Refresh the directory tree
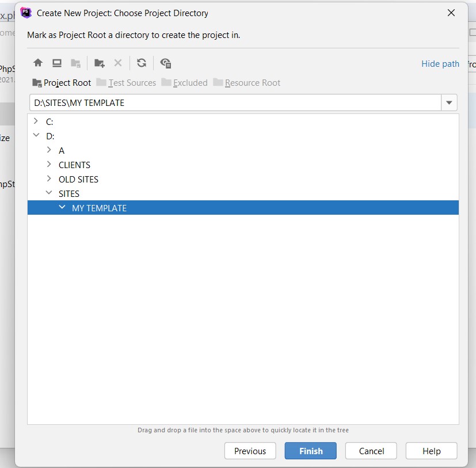 [142, 63]
